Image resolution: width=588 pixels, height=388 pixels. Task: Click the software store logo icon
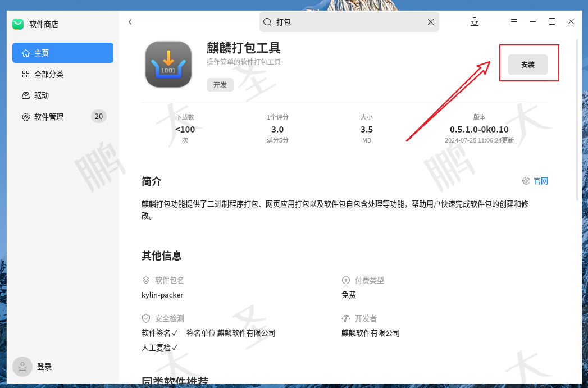(x=18, y=24)
